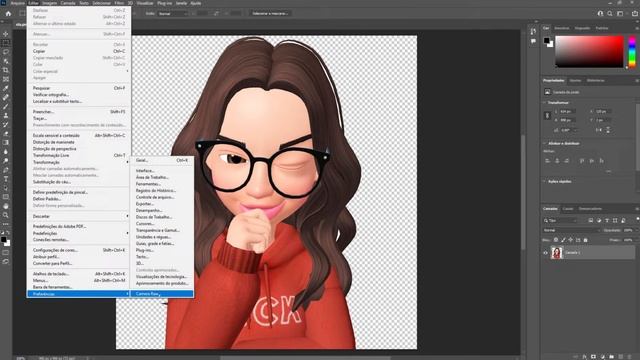This screenshot has width=640, height=360.
Task: Select the Crop tool
Action: click(6, 70)
